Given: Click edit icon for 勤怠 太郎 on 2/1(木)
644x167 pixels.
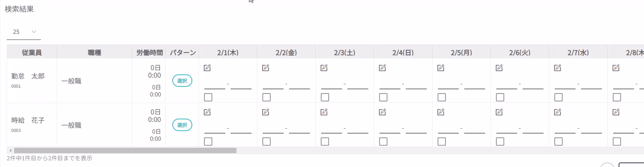Looking at the screenshot, I should [x=207, y=68].
